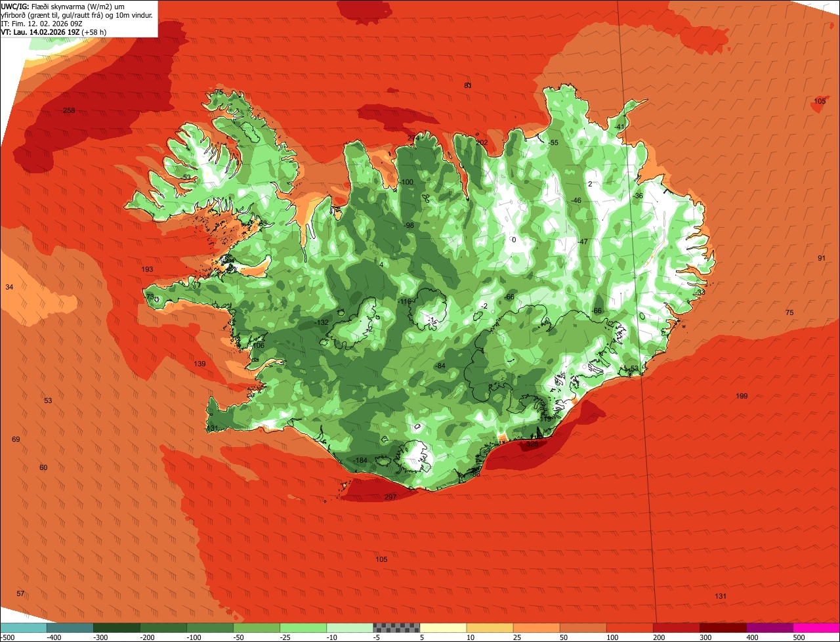
Task: Click the -2 value near Vatnajökull
Action: (484, 306)
